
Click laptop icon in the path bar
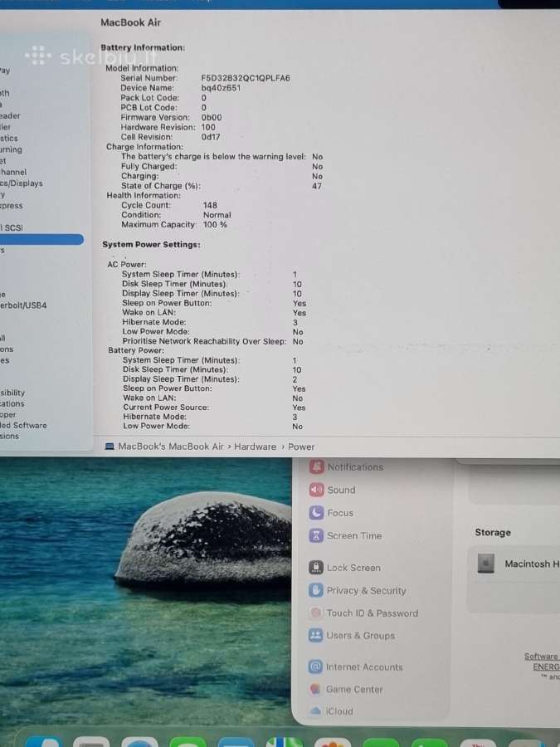110,447
